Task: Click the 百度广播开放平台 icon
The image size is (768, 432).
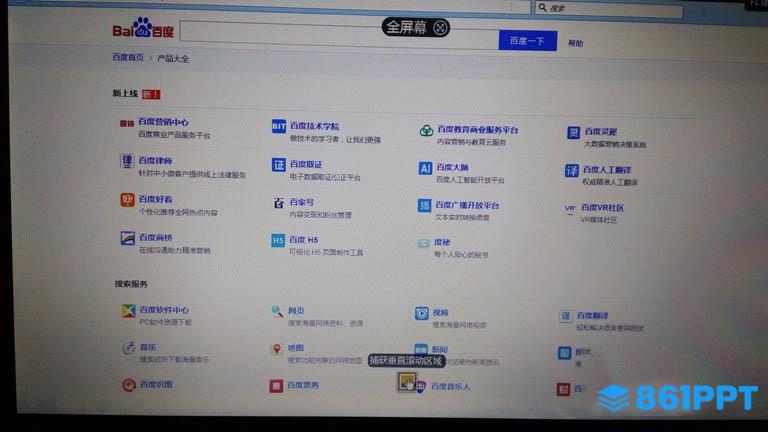Action: [424, 206]
